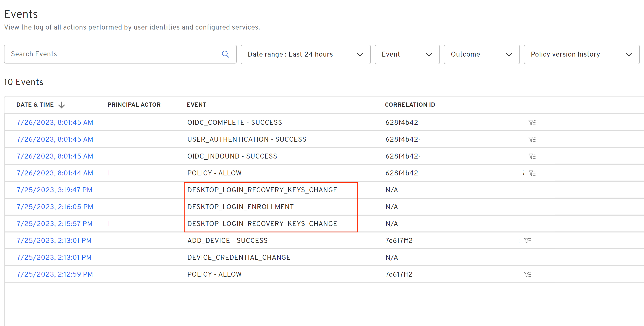Open event dated 7/25/2023, 3:19:47 PM

tap(54, 190)
